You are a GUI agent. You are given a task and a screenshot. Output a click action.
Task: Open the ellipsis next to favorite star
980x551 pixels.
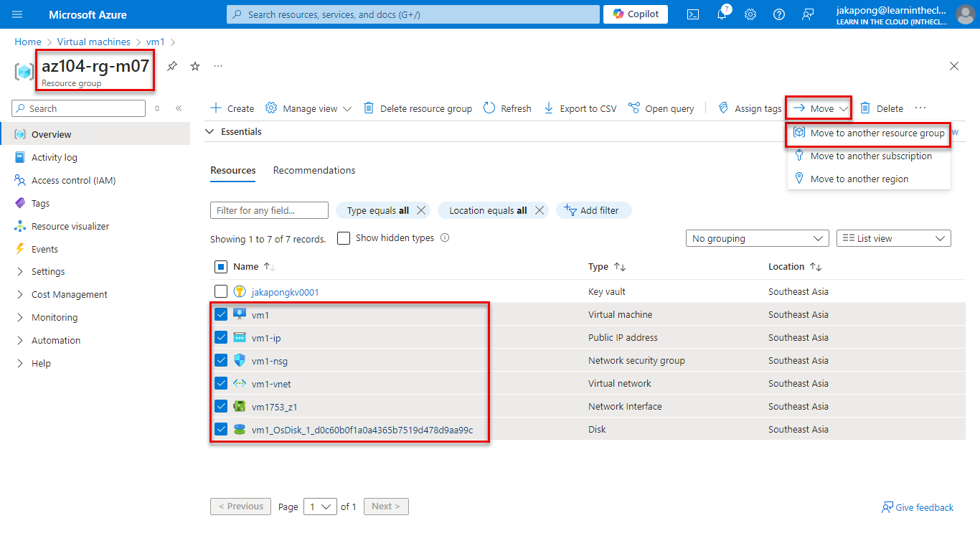pyautogui.click(x=218, y=66)
